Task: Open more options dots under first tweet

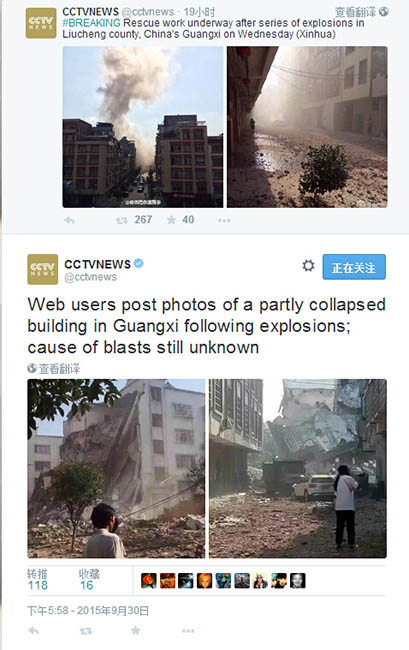Action: 224,221
